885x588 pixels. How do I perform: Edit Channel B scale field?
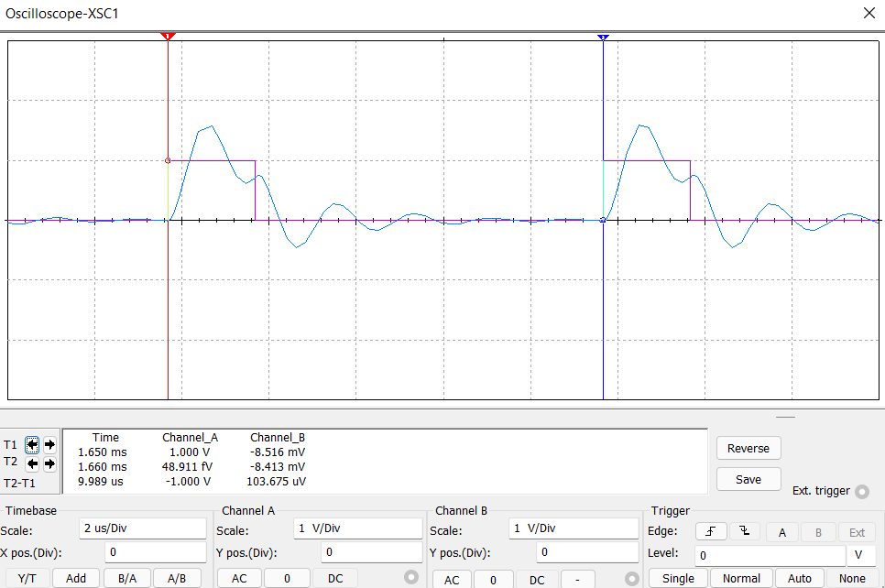pos(574,528)
